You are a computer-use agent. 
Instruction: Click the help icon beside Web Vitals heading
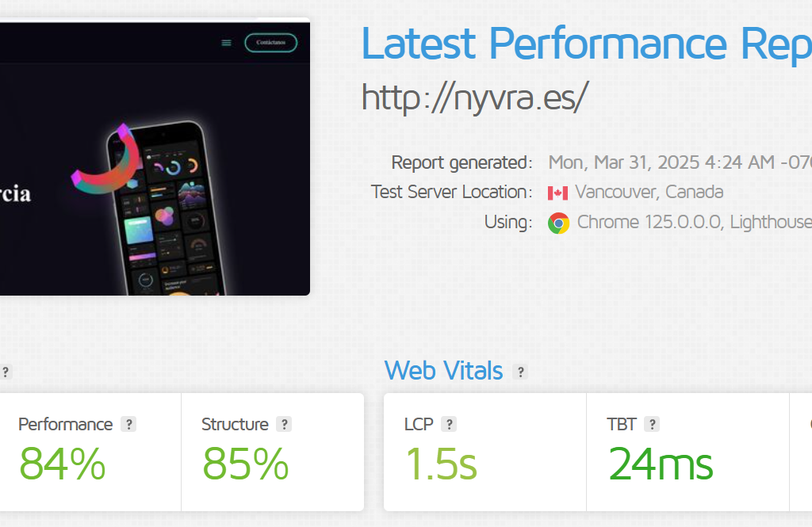520,372
